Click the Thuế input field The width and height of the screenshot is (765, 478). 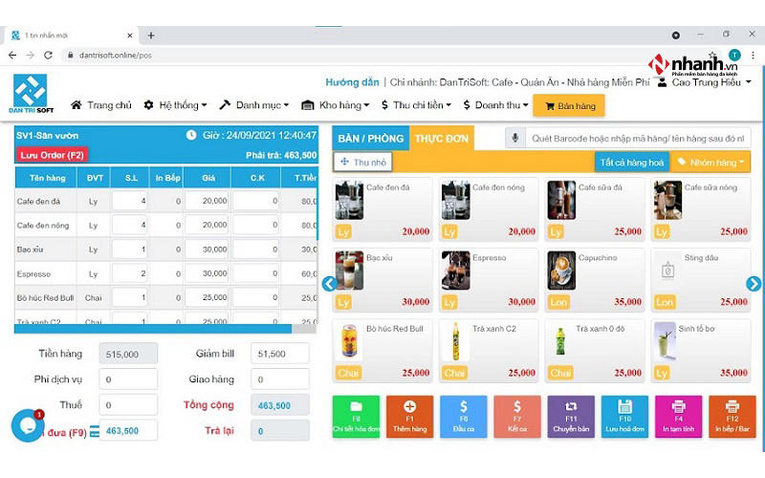tap(128, 405)
